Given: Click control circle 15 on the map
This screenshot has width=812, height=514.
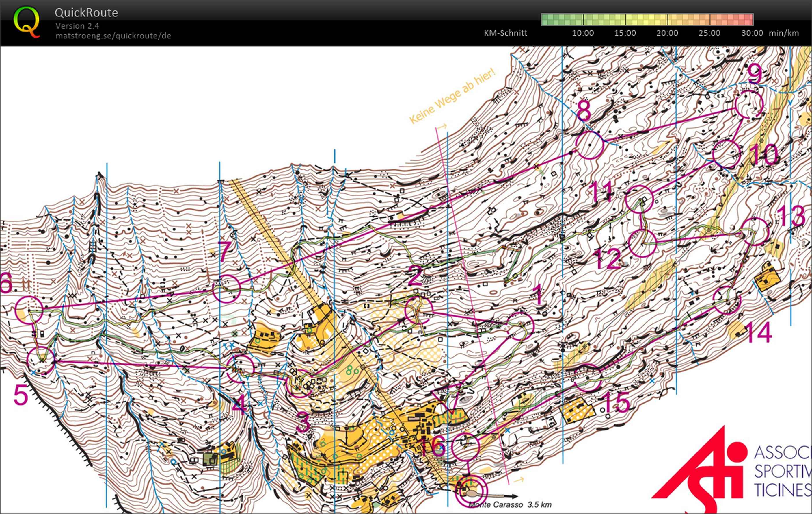Looking at the screenshot, I should pyautogui.click(x=588, y=378).
